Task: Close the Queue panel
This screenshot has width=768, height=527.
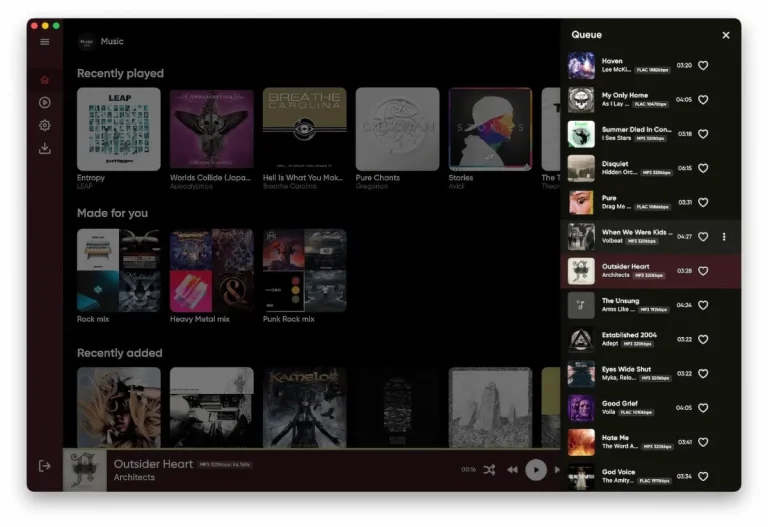Action: coord(726,35)
